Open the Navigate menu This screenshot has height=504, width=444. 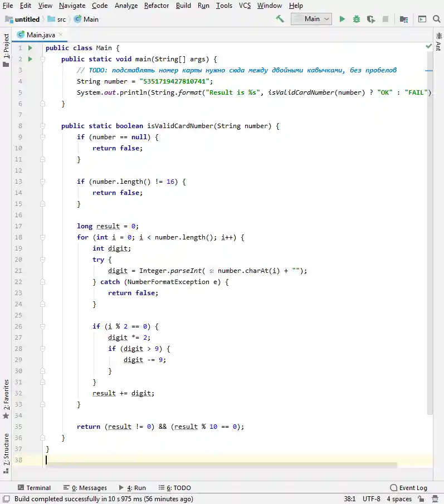[x=72, y=6]
